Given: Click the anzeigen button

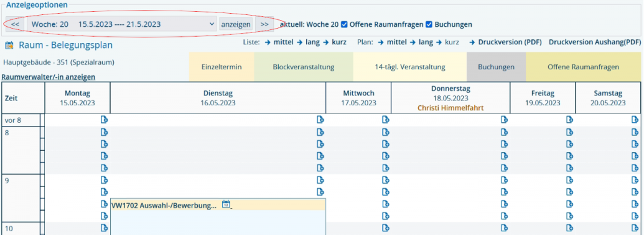Looking at the screenshot, I should [x=236, y=24].
